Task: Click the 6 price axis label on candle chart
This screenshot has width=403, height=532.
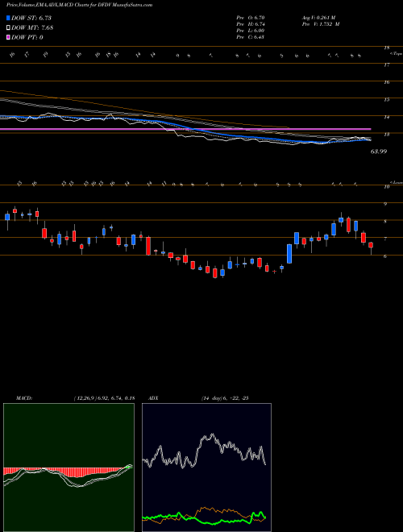Action: pos(385,256)
